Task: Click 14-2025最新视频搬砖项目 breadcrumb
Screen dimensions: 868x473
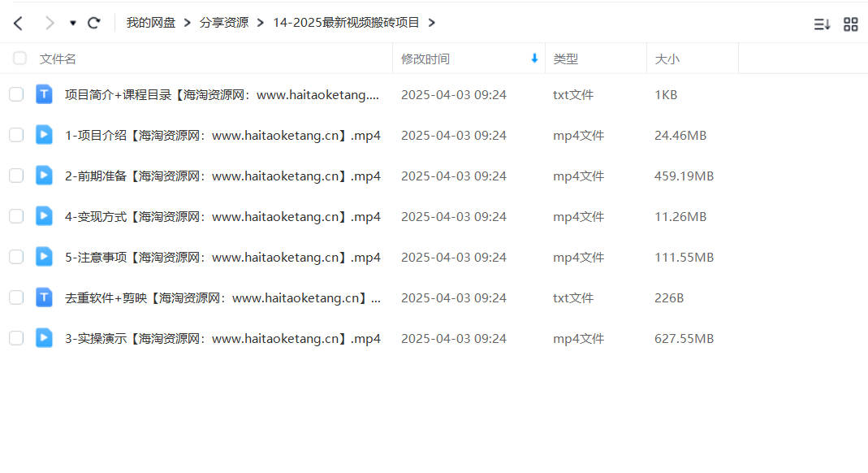Action: [x=346, y=23]
